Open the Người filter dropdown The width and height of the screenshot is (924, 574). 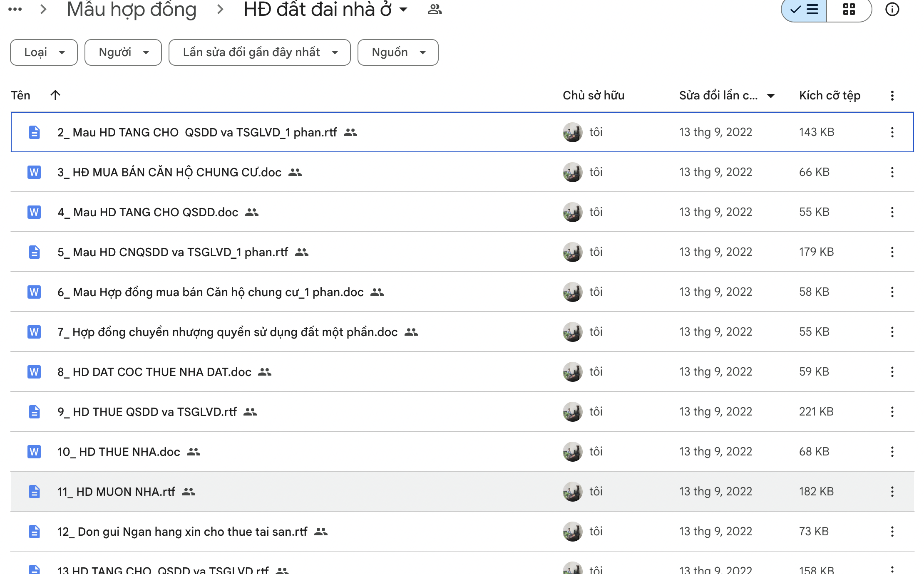pos(123,52)
